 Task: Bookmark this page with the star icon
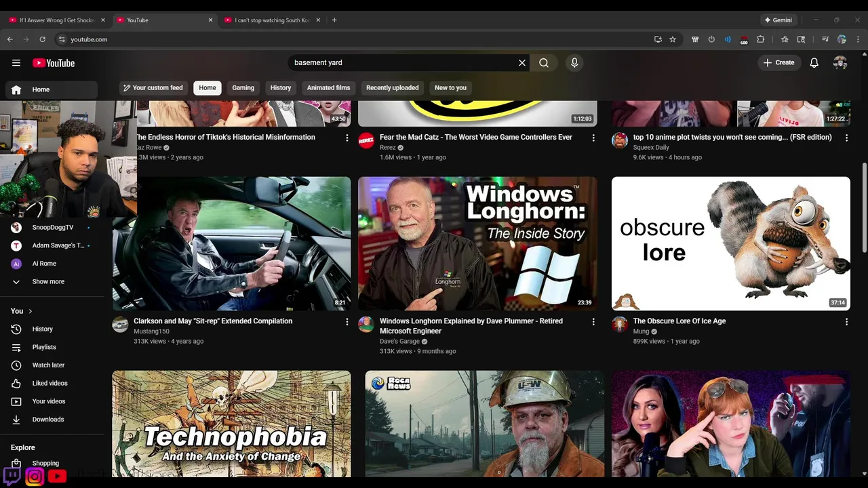(673, 39)
